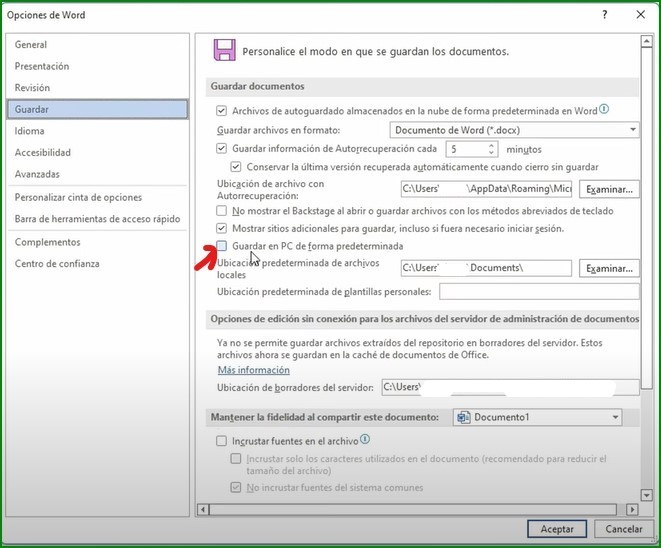Close the Opciones de Word dialog
The image size is (661, 548).
[641, 15]
